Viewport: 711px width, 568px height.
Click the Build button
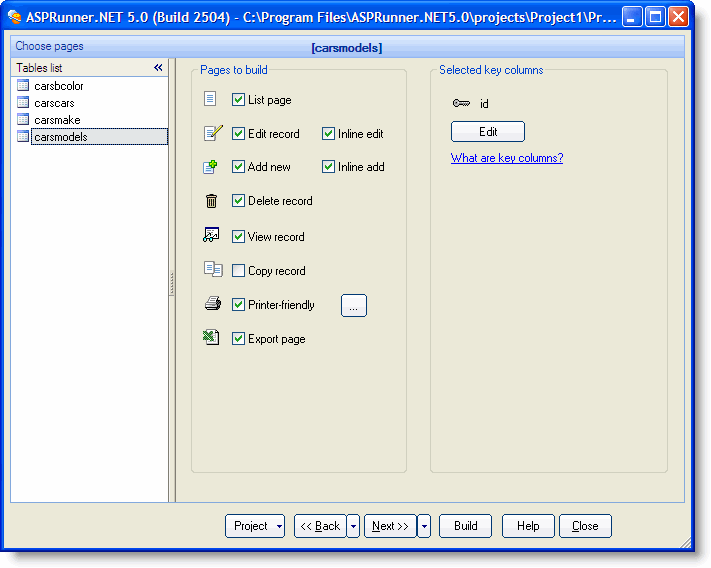(465, 526)
